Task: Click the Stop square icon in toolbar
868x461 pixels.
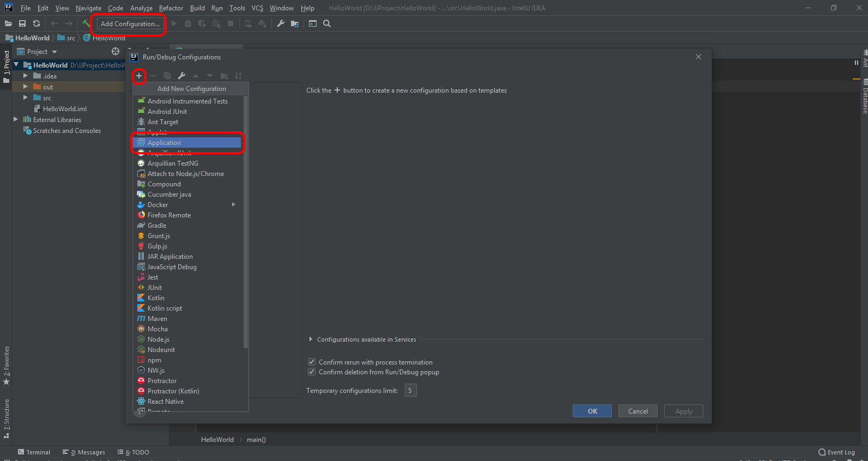Action: pos(230,23)
